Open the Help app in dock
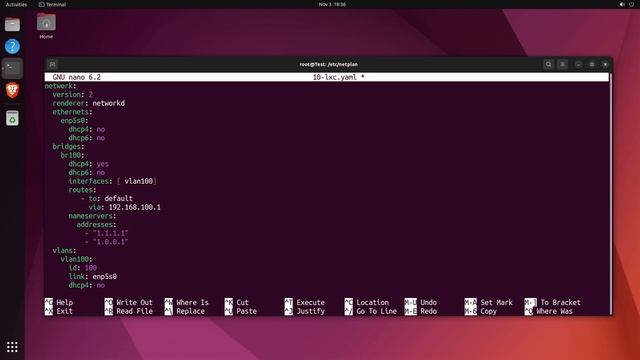The width and height of the screenshot is (640, 360). [12, 46]
